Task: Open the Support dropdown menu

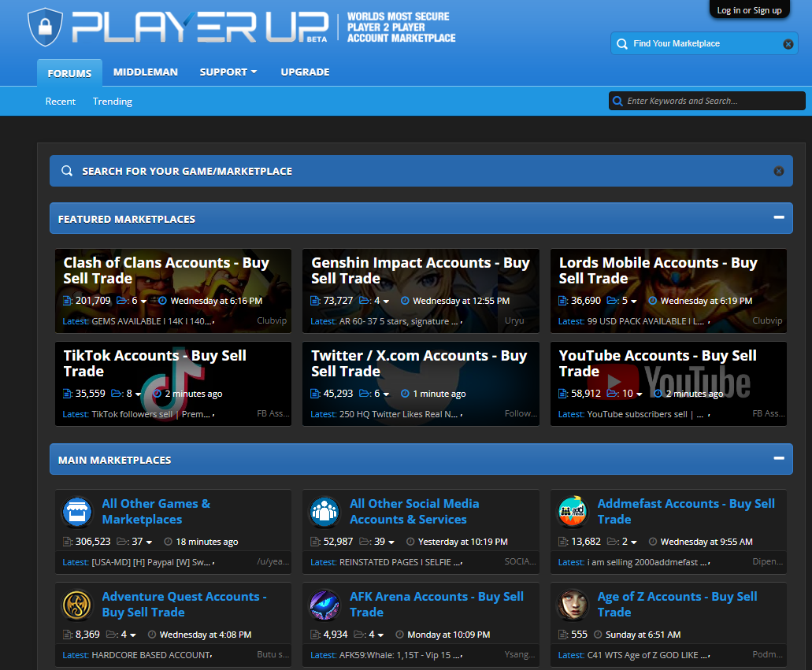Action: pyautogui.click(x=228, y=72)
